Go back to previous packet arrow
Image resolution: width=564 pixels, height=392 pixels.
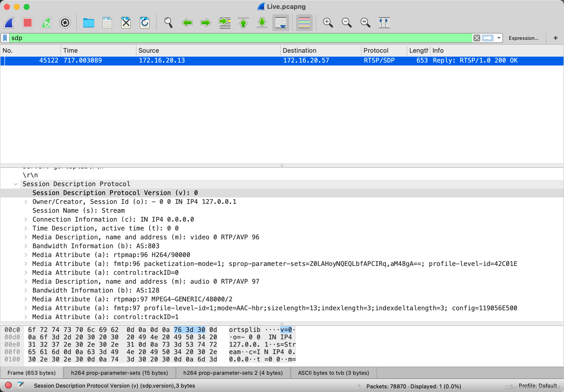187,23
